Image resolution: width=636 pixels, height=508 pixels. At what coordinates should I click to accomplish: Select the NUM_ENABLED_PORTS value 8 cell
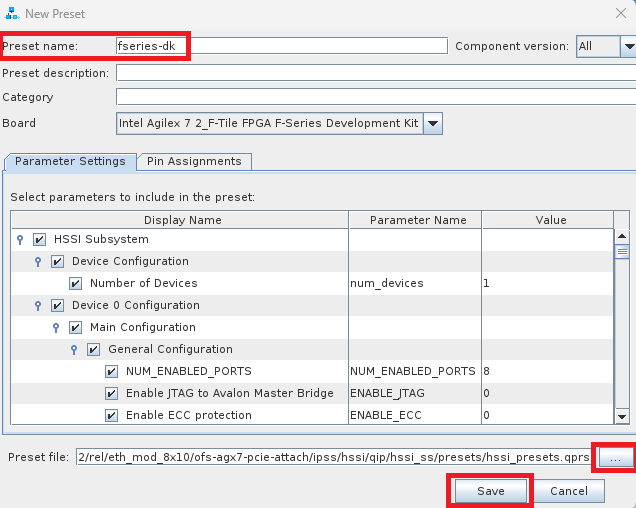click(x=548, y=371)
